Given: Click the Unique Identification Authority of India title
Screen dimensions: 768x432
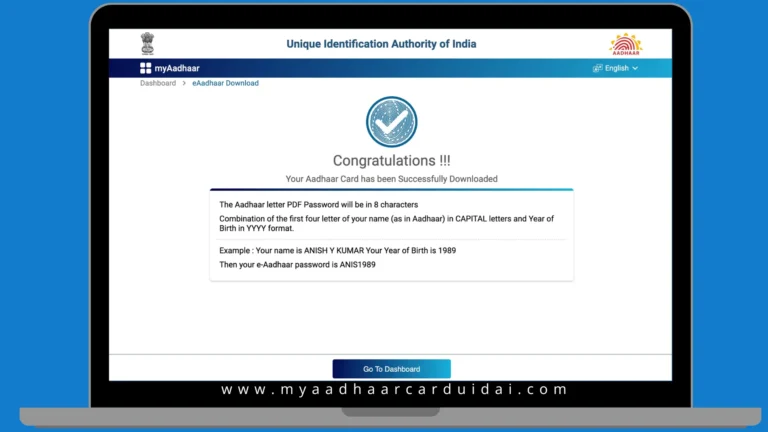Looking at the screenshot, I should point(381,44).
